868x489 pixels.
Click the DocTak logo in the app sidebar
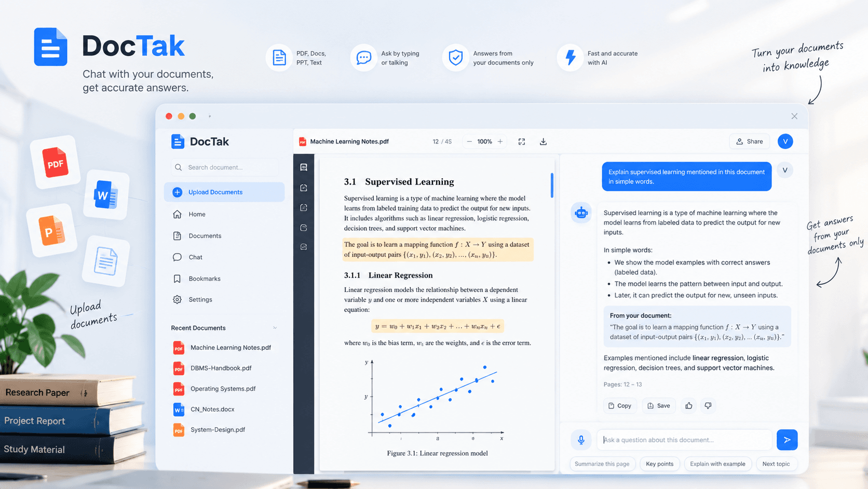[200, 141]
